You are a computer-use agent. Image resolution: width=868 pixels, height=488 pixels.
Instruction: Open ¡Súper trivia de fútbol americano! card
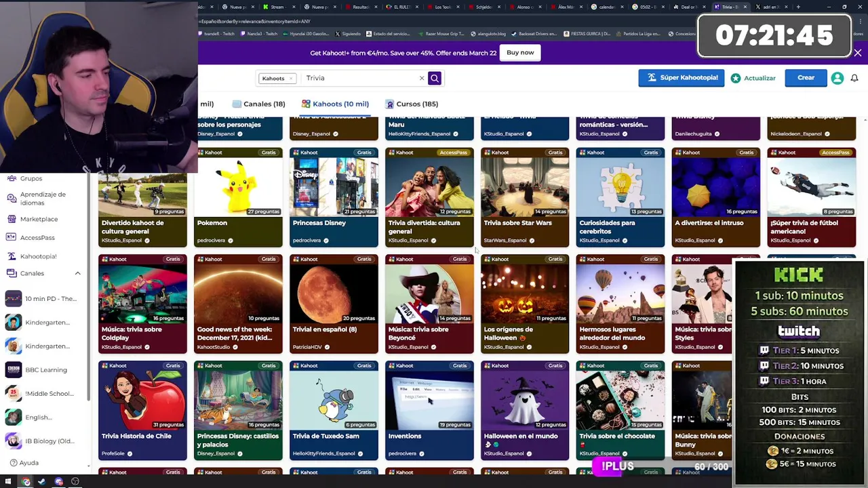click(812, 197)
